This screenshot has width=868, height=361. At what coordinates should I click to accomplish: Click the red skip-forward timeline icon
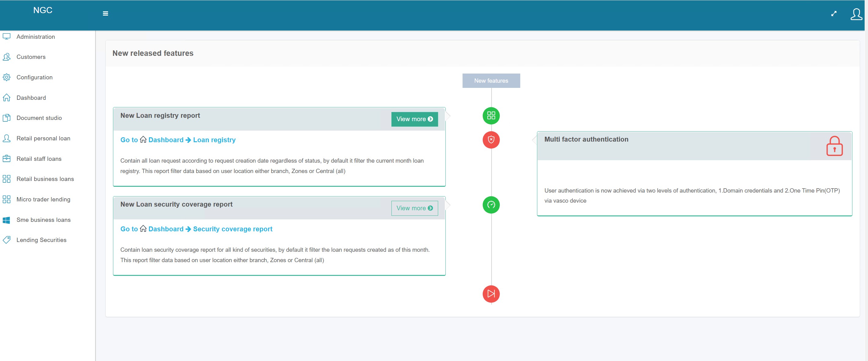coord(491,294)
